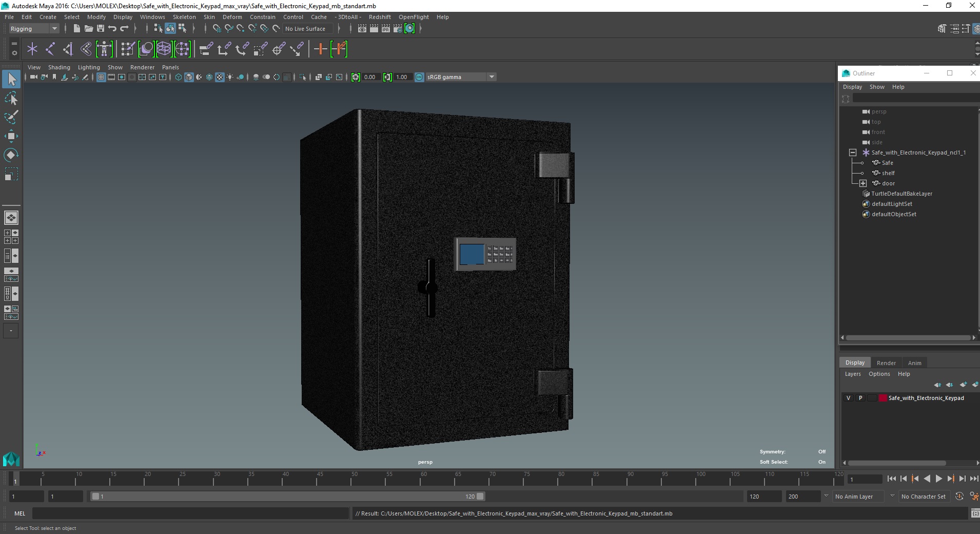Image resolution: width=980 pixels, height=534 pixels.
Task: Switch to four-view pane layout
Action: [11, 237]
